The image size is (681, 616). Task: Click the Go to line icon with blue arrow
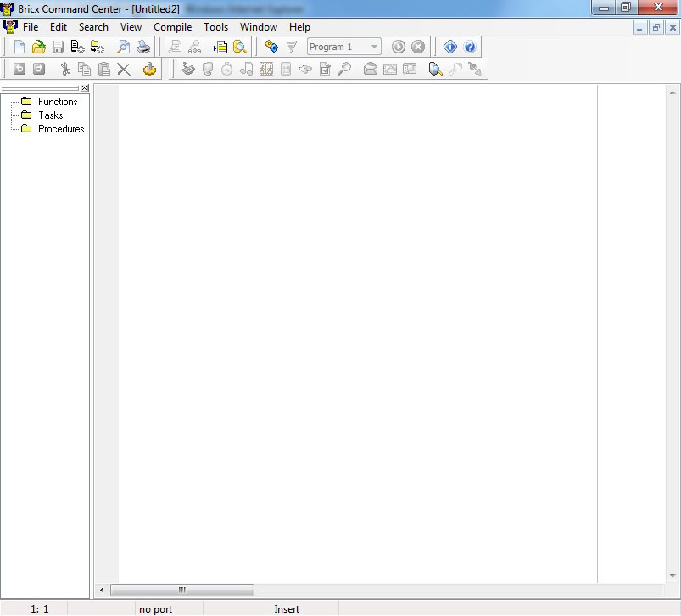[x=220, y=47]
